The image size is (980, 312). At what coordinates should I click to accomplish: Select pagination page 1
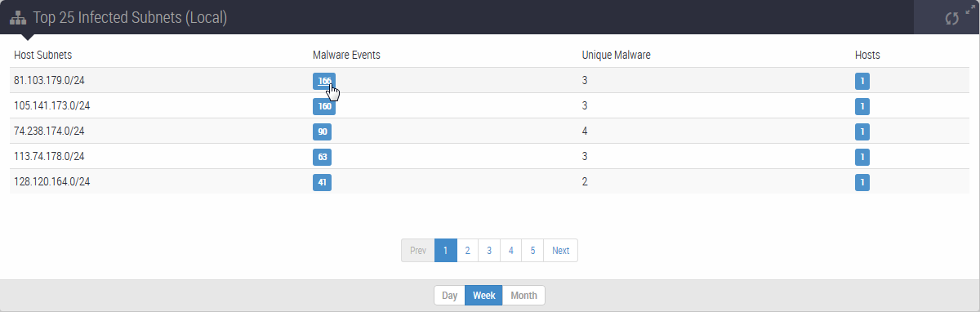[445, 251]
